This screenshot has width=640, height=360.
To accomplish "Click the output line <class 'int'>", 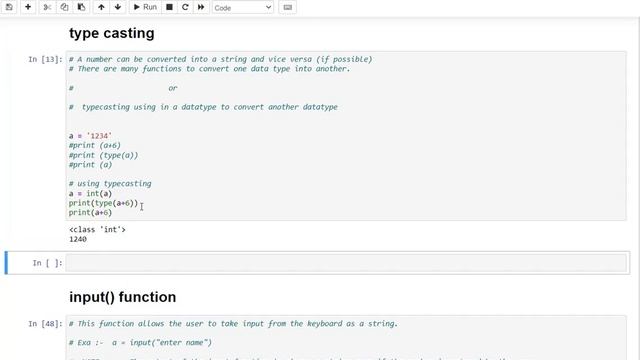I will 97,230.
